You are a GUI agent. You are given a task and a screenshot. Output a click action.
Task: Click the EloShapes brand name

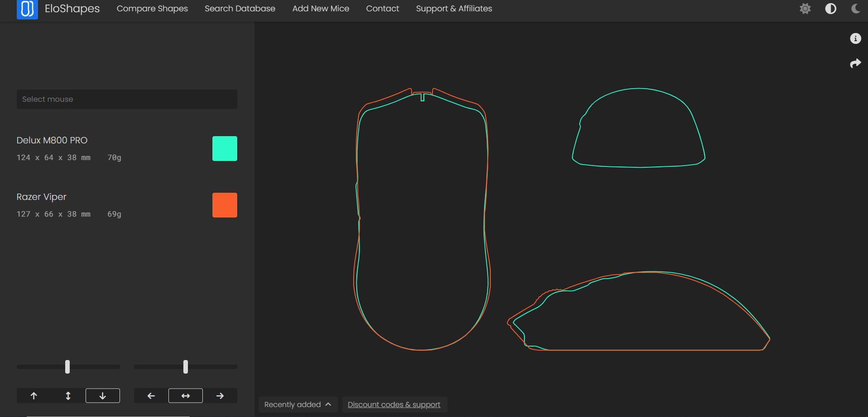(x=72, y=9)
